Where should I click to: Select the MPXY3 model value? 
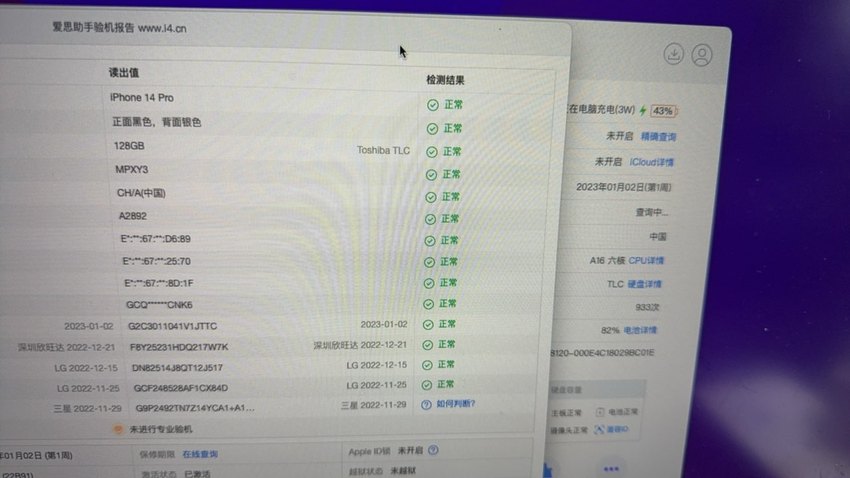coord(132,170)
